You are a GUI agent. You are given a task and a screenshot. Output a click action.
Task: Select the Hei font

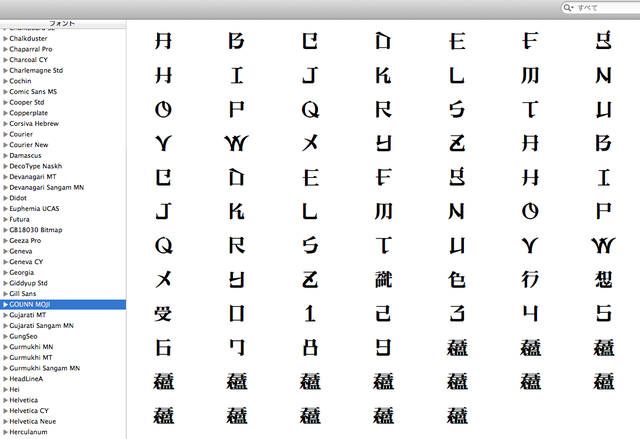pos(14,389)
